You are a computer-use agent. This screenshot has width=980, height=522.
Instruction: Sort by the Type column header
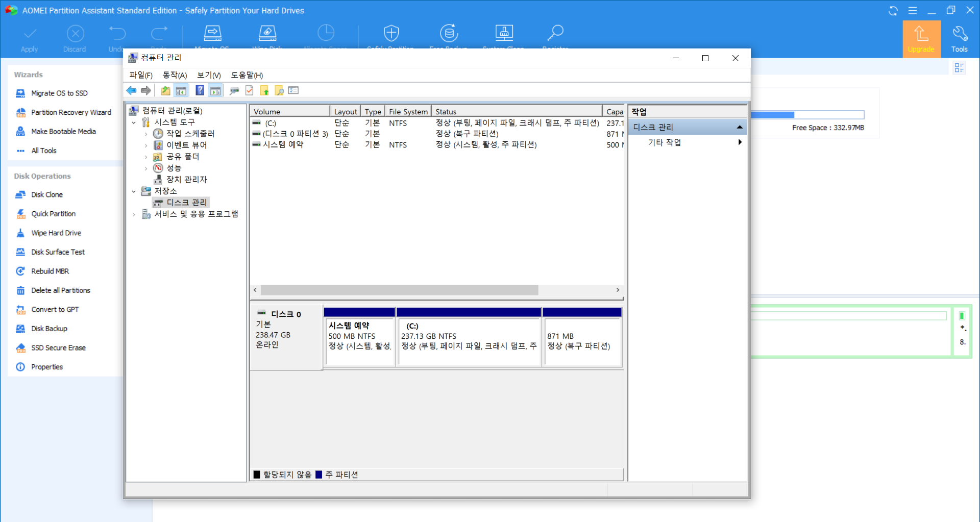[373, 111]
